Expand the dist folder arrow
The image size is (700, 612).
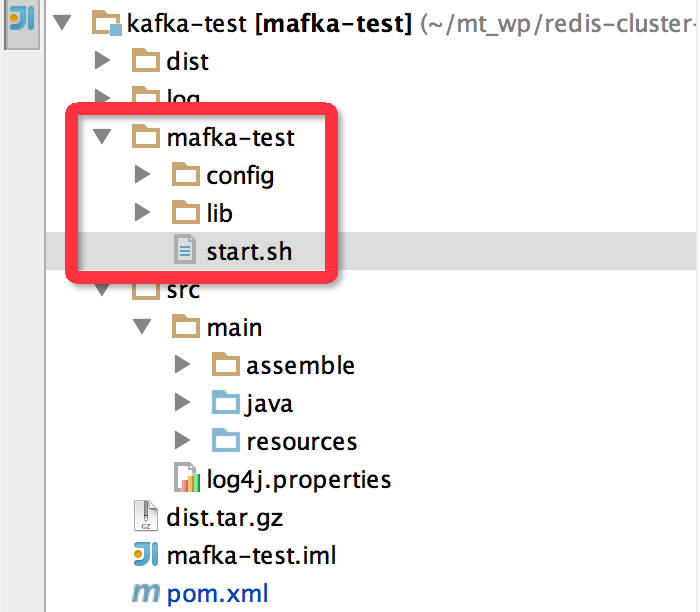(103, 60)
